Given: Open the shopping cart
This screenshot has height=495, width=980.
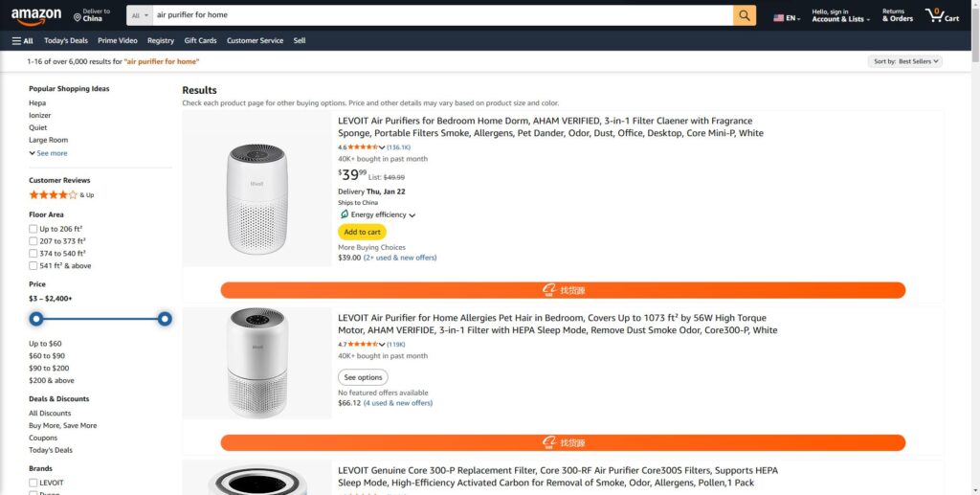Looking at the screenshot, I should point(942,15).
